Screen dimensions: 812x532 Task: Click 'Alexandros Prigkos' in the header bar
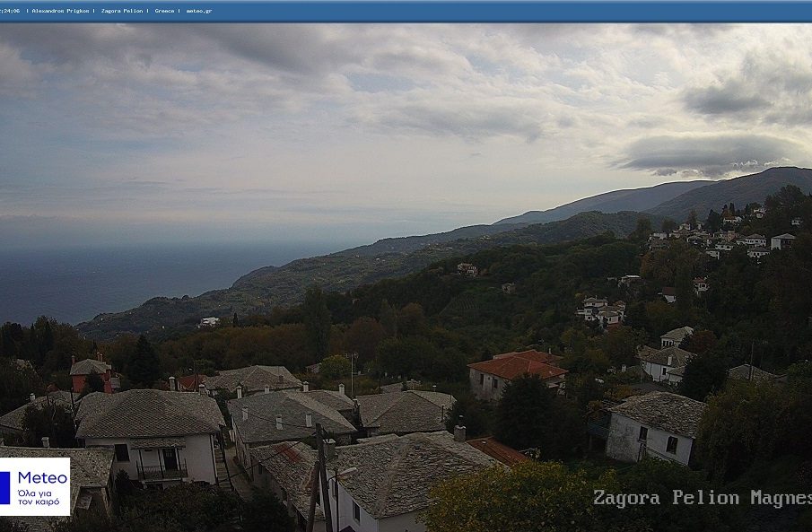pos(60,11)
